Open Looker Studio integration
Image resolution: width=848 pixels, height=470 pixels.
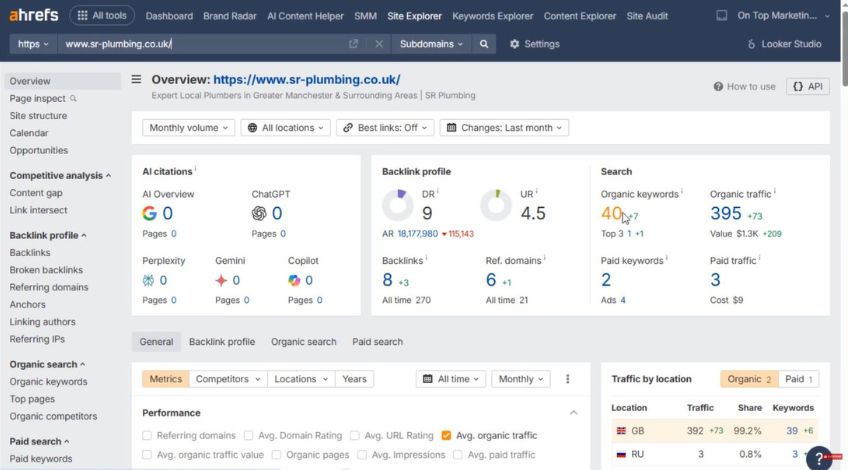point(784,44)
